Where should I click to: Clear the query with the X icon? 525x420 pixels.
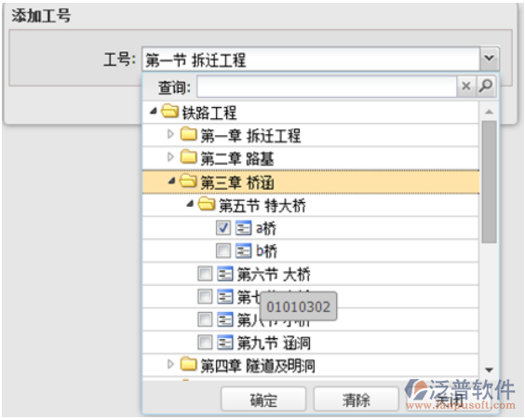tap(466, 87)
